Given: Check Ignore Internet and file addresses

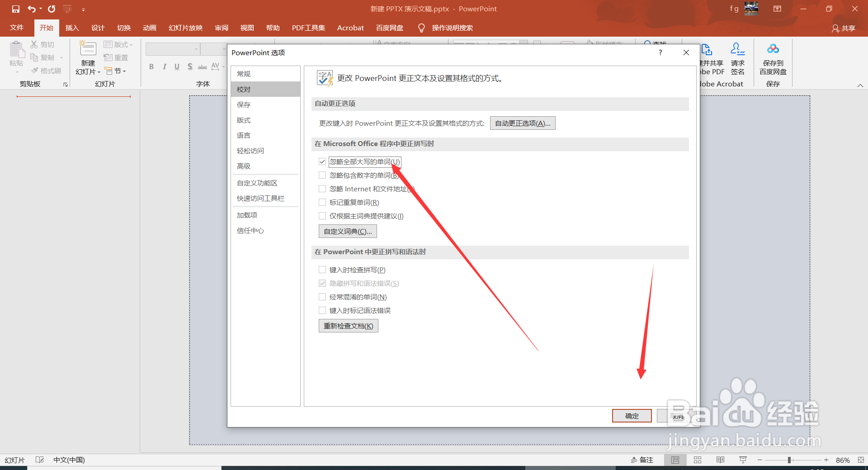Looking at the screenshot, I should (x=322, y=189).
